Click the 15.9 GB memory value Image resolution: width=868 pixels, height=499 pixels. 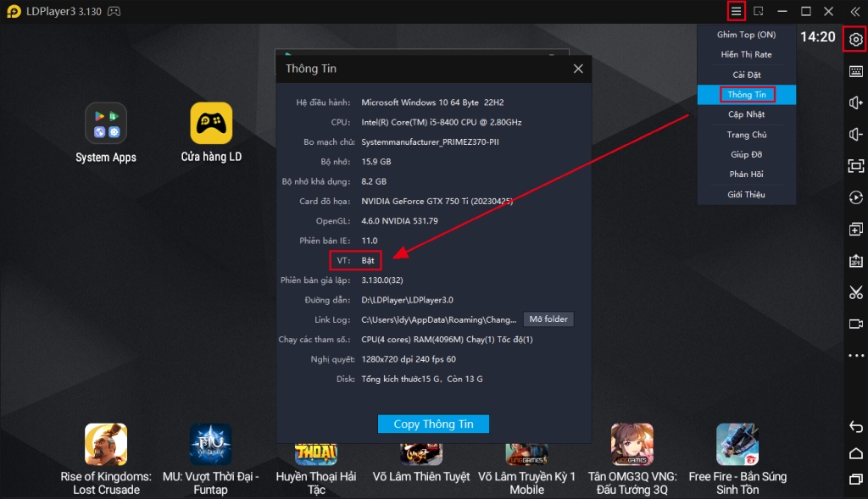[x=376, y=162]
